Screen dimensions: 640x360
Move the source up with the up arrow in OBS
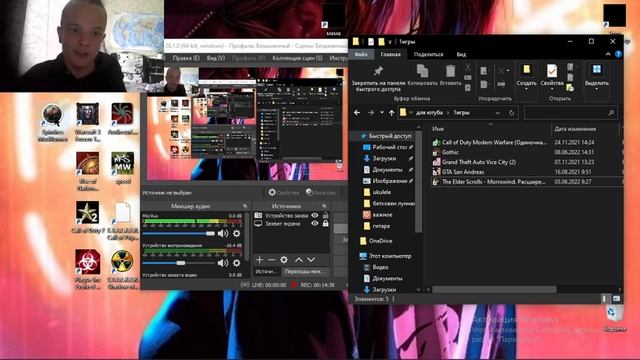click(x=299, y=260)
